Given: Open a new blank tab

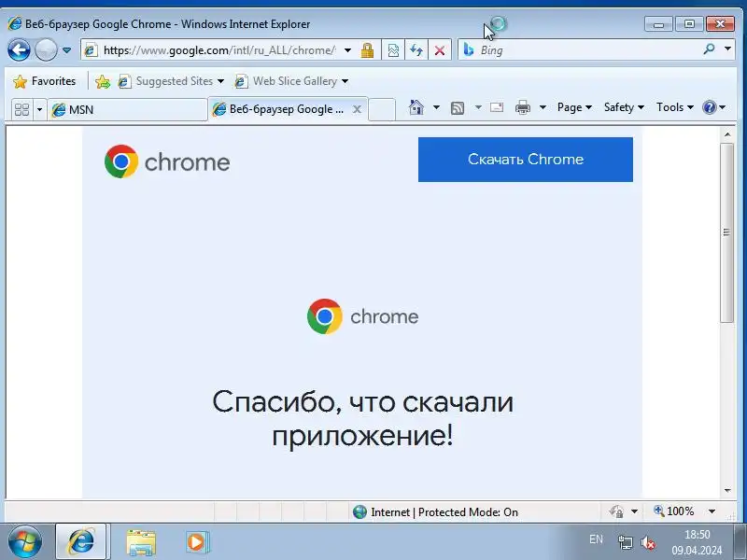Looking at the screenshot, I should pyautogui.click(x=382, y=109).
